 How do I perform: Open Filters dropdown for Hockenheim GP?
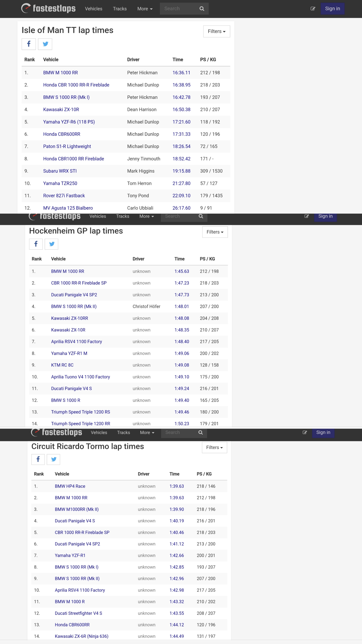point(215,232)
